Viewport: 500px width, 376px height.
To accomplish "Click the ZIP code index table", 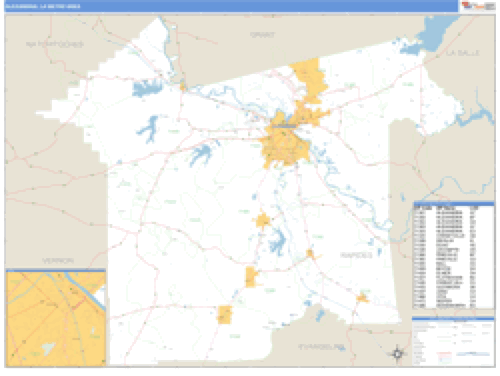I will [453, 255].
